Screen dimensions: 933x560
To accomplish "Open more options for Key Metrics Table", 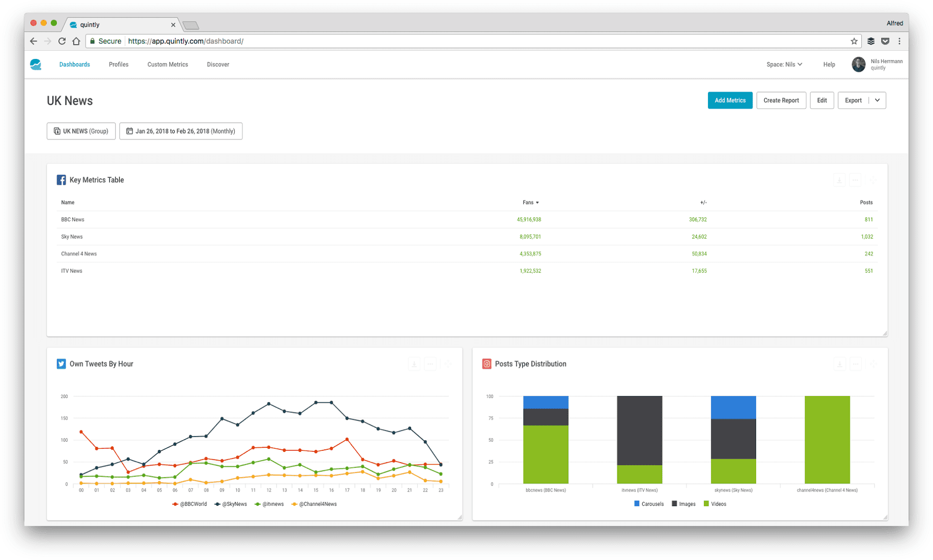I will [x=856, y=180].
